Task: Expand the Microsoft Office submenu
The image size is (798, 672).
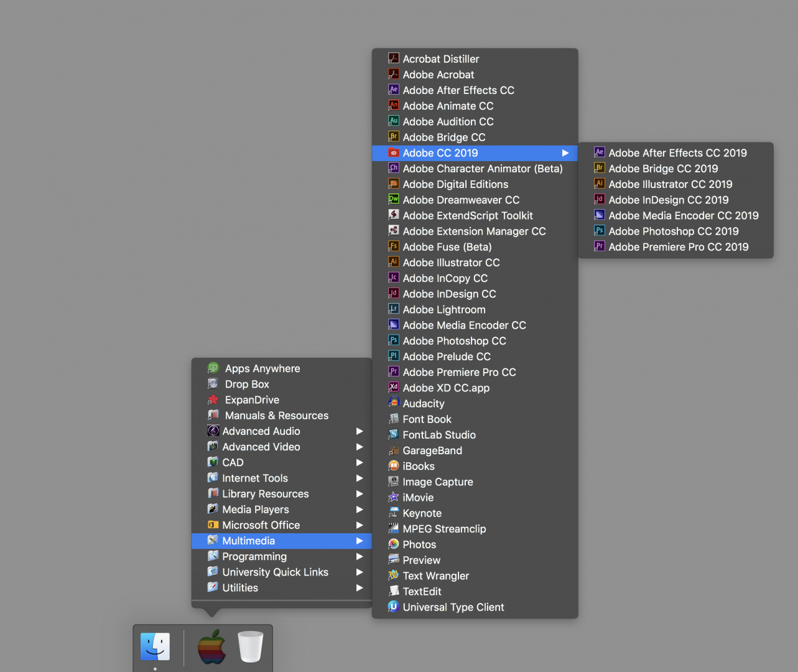Action: pyautogui.click(x=359, y=525)
